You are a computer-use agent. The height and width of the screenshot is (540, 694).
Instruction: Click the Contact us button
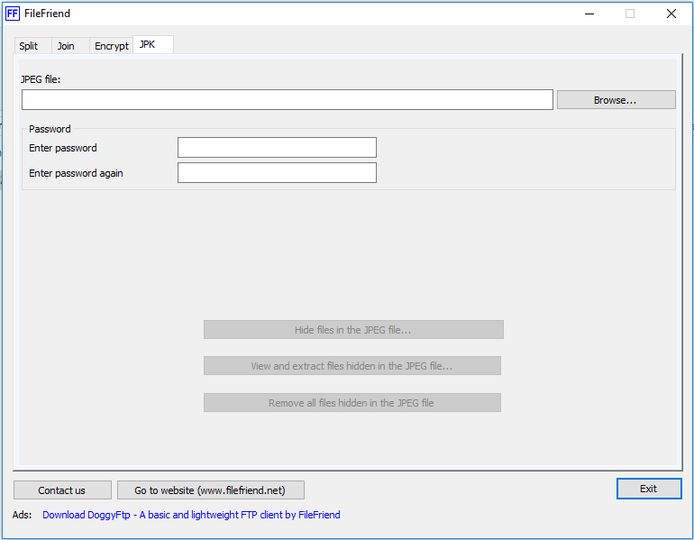pyautogui.click(x=62, y=490)
